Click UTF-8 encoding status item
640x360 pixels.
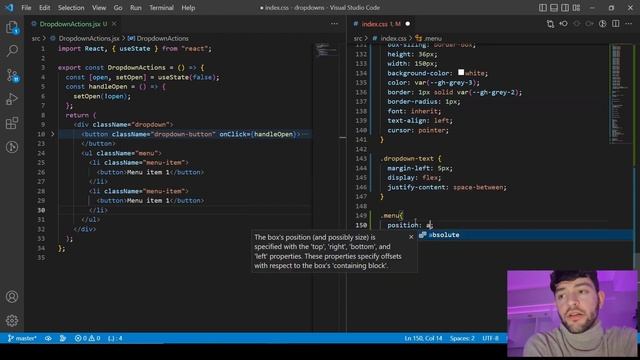[490, 338]
